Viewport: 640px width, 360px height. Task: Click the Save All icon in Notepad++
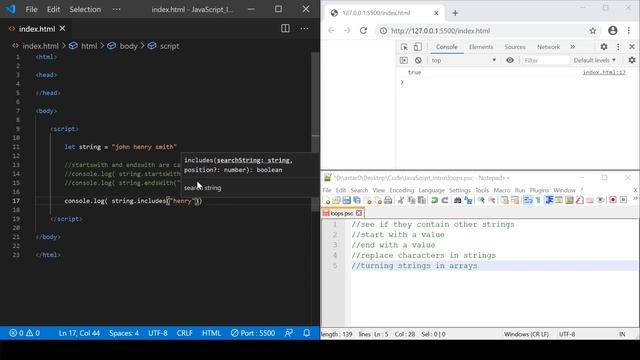click(x=357, y=200)
